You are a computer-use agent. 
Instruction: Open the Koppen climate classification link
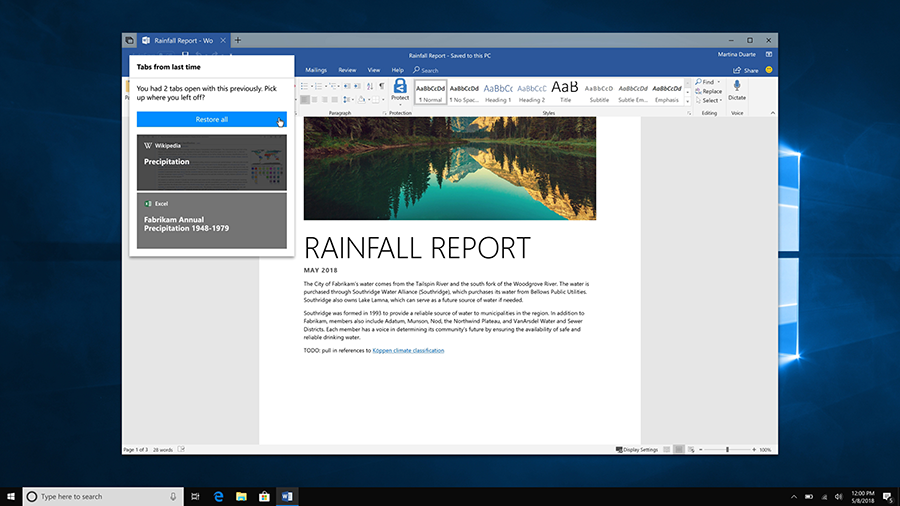[x=408, y=351]
